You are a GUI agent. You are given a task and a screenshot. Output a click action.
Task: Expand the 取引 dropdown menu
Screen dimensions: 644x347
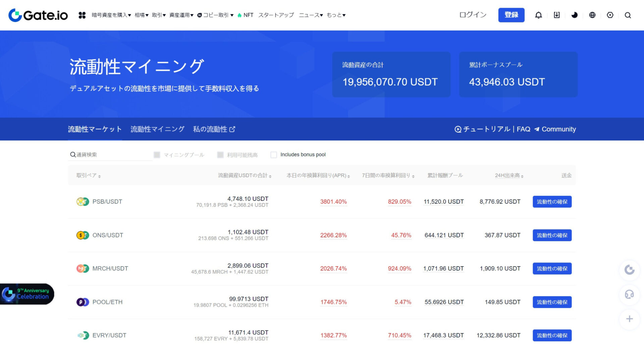(159, 15)
